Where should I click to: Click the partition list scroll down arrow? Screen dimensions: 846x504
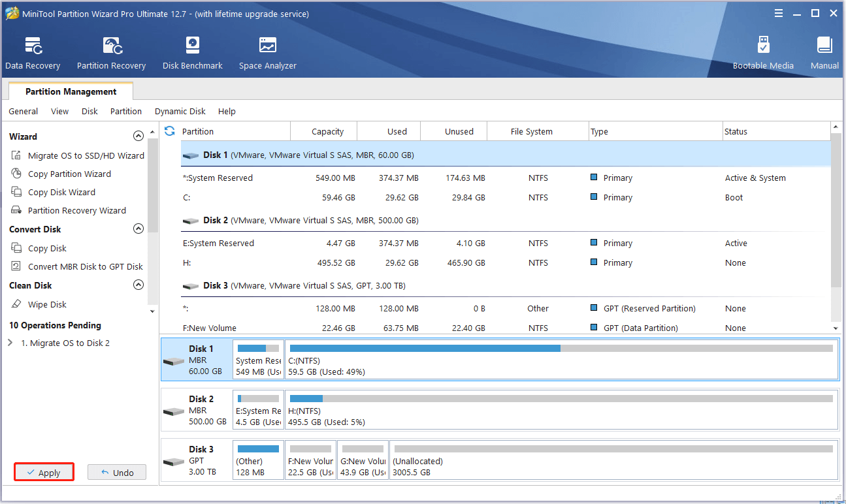(836, 328)
